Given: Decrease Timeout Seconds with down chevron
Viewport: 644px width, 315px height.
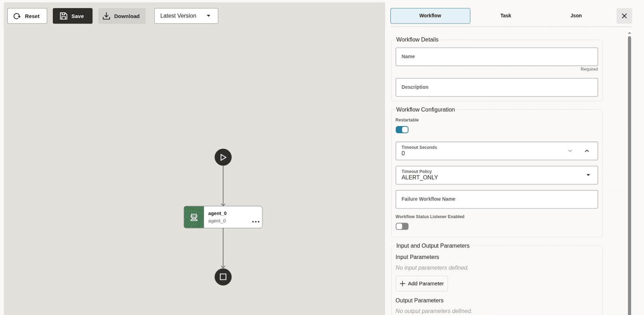Looking at the screenshot, I should click(570, 151).
